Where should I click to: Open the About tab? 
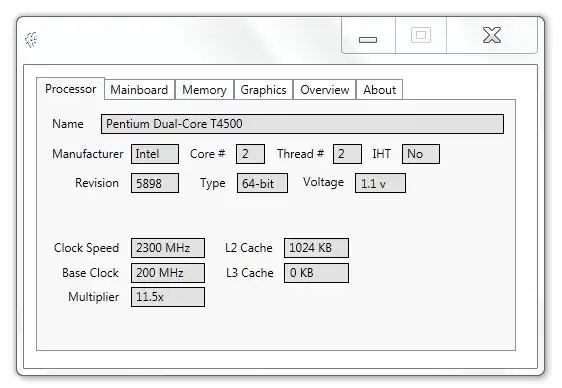pyautogui.click(x=380, y=90)
